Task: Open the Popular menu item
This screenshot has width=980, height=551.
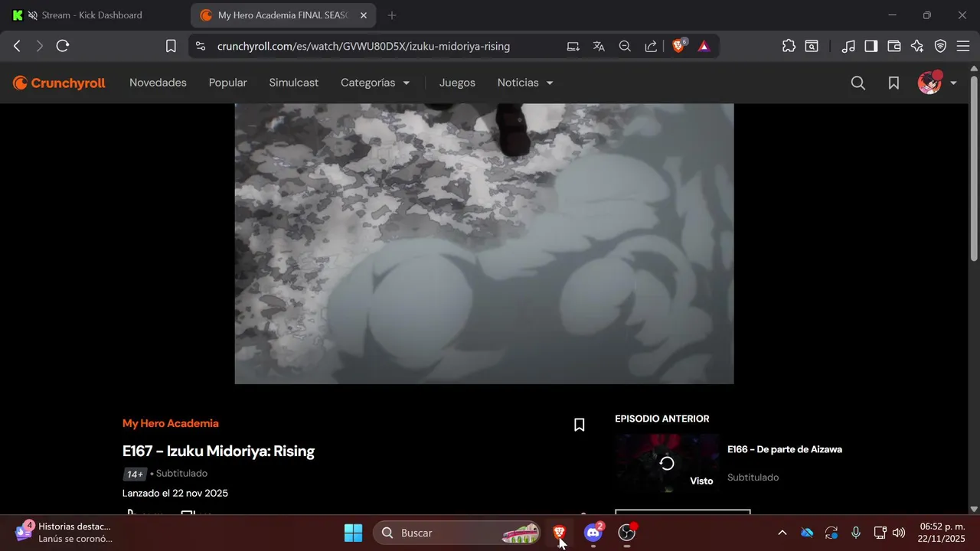Action: click(228, 83)
